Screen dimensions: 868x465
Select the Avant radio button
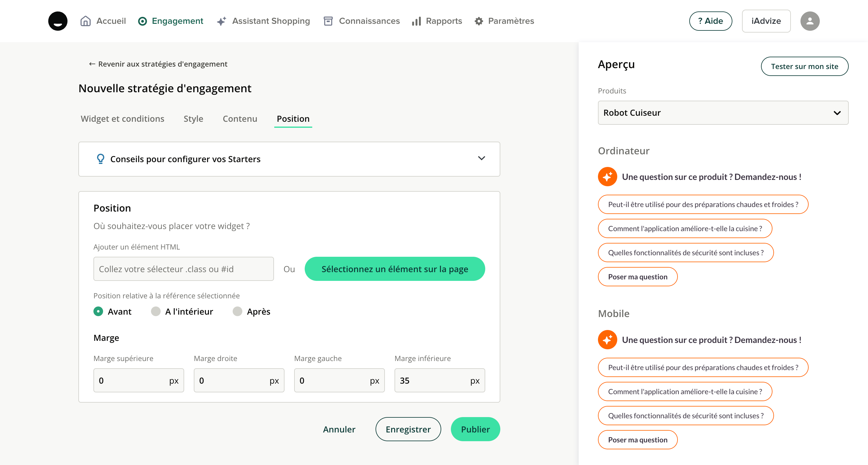[98, 311]
